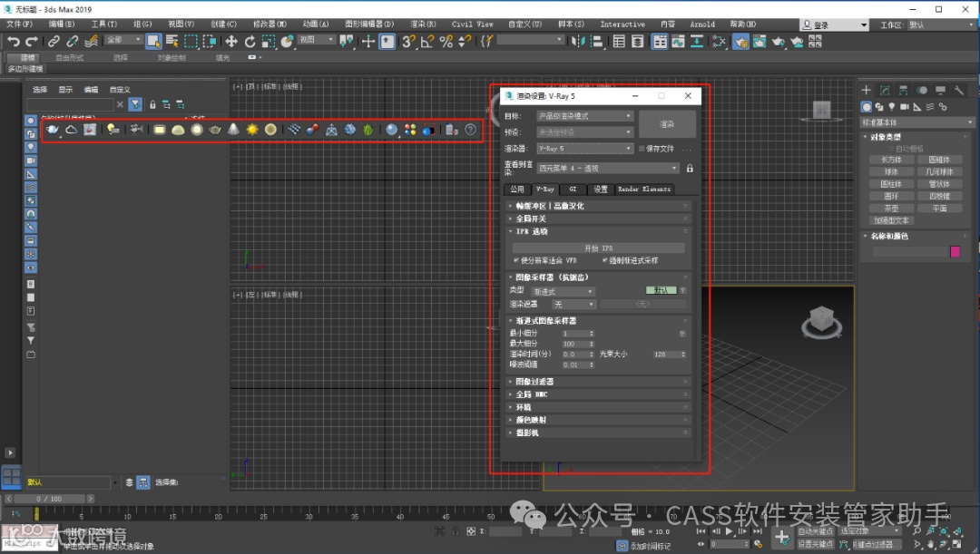Click the V-Ray sun light icon
The height and width of the screenshot is (554, 980).
252,130
